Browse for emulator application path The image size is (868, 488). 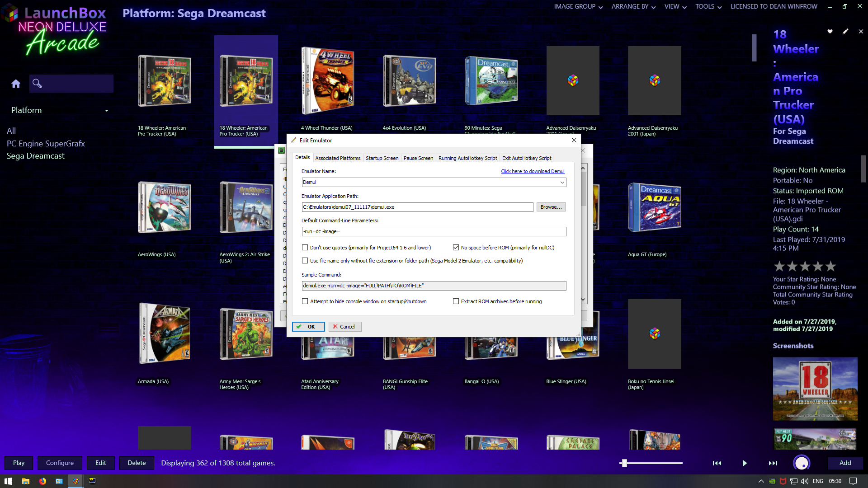[x=551, y=207]
